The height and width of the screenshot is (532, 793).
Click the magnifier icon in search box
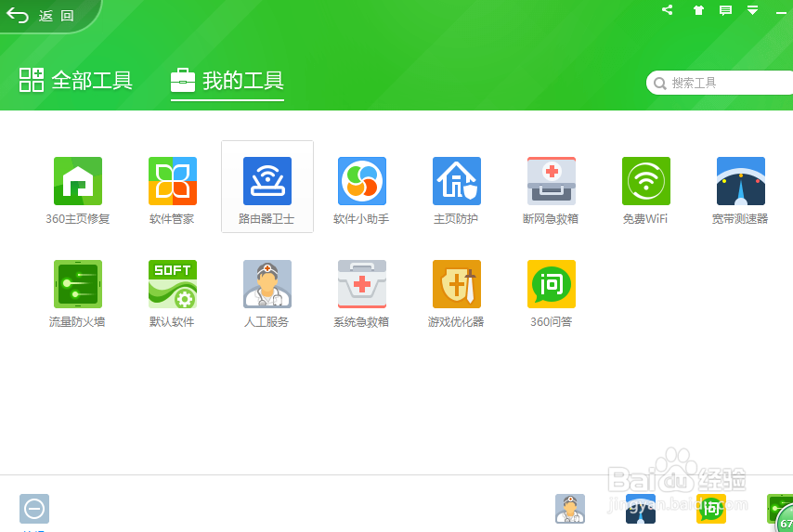click(x=660, y=83)
